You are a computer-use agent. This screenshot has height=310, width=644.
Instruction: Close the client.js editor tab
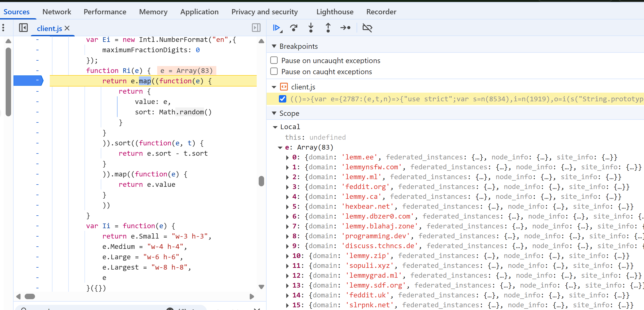[67, 28]
